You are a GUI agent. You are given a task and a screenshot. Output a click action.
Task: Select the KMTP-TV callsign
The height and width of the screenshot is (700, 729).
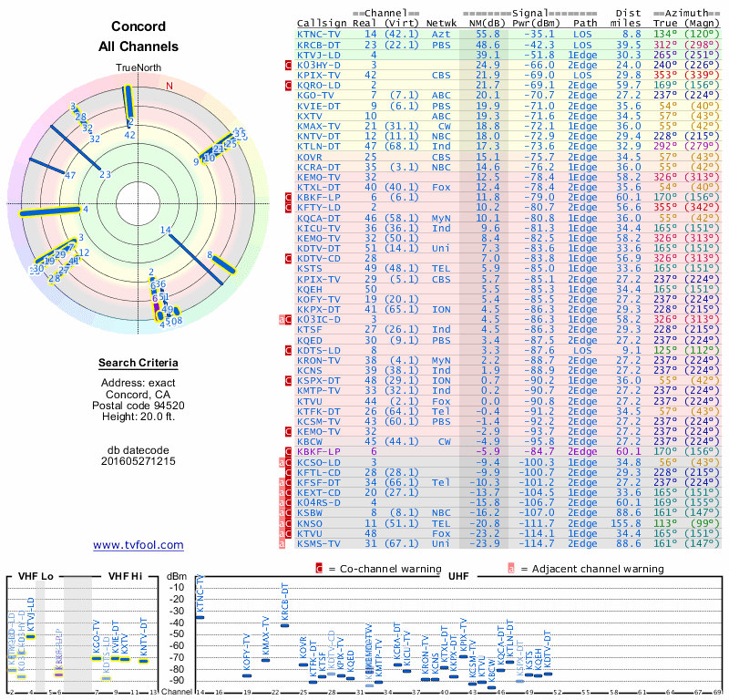coord(318,391)
